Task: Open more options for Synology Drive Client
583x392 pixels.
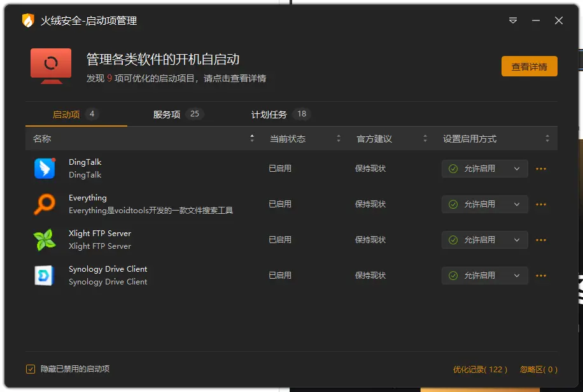Action: tap(541, 276)
